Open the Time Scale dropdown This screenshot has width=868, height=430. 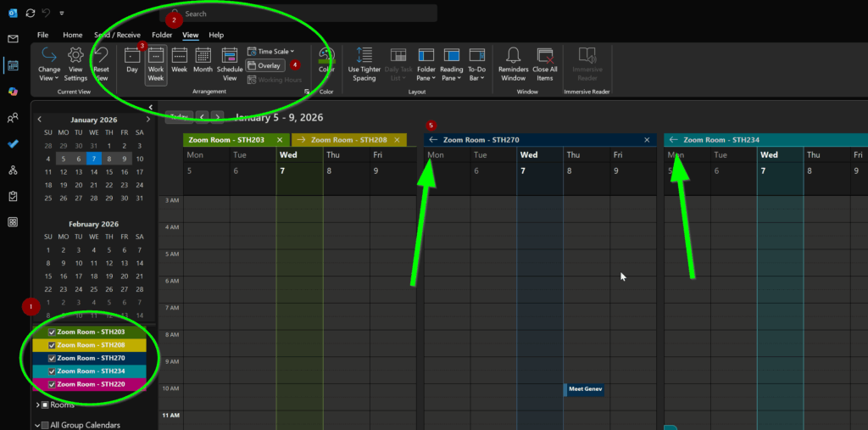[270, 52]
